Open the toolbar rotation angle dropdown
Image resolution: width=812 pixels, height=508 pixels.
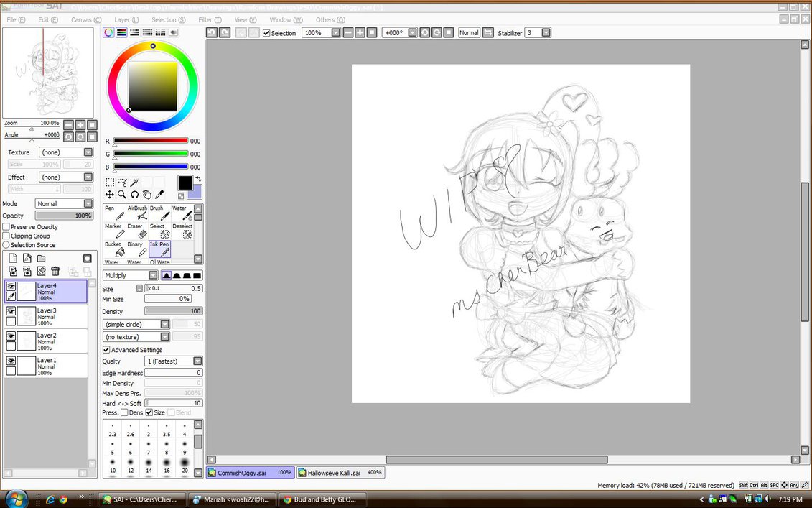412,32
